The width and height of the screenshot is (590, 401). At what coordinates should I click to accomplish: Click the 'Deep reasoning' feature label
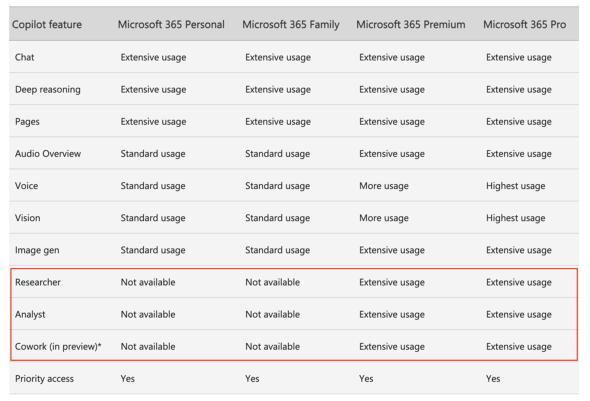point(48,90)
